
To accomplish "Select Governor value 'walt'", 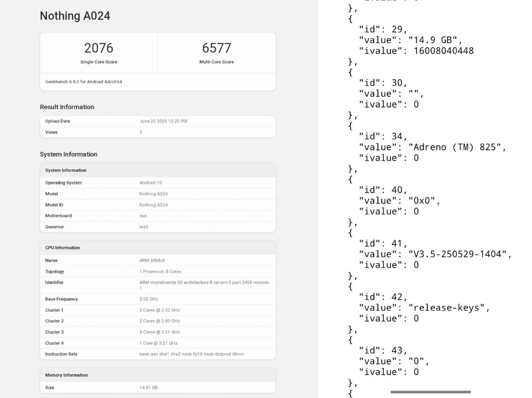I will 144,227.
